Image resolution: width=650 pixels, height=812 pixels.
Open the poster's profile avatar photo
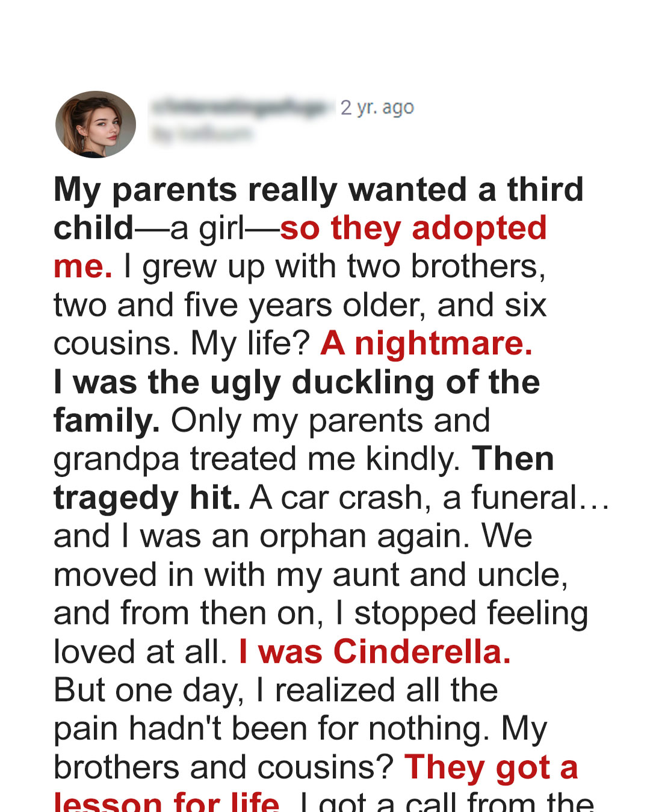pos(96,125)
